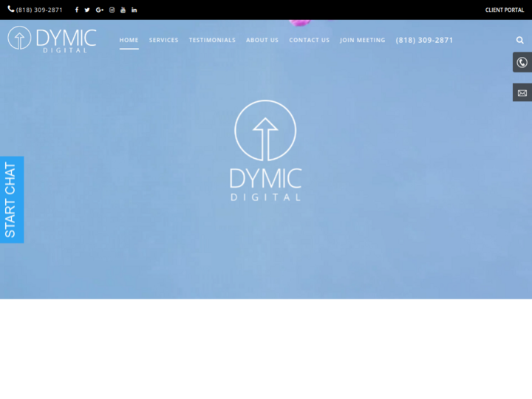Click the email envelope side widget
This screenshot has width=532, height=399.
click(x=522, y=93)
